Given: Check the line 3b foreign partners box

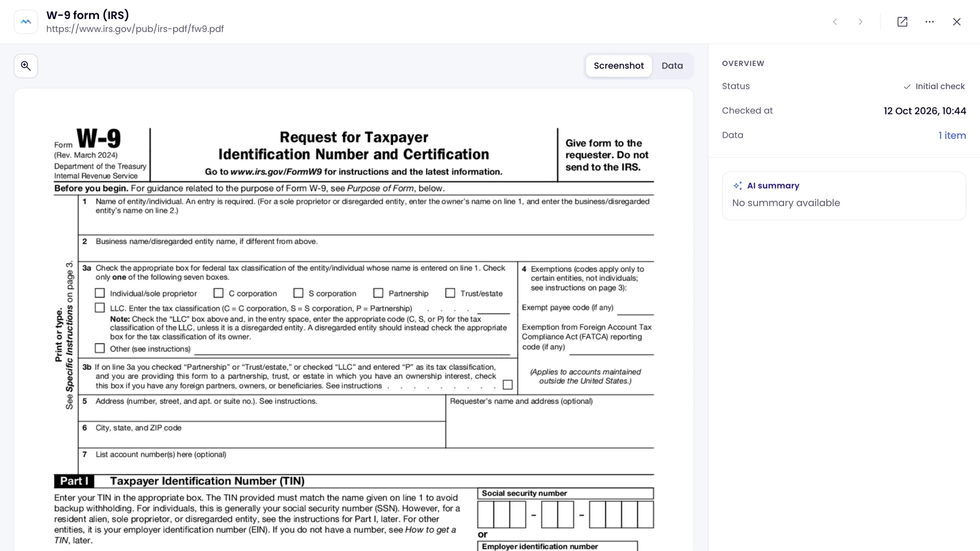Looking at the screenshot, I should pos(508,385).
